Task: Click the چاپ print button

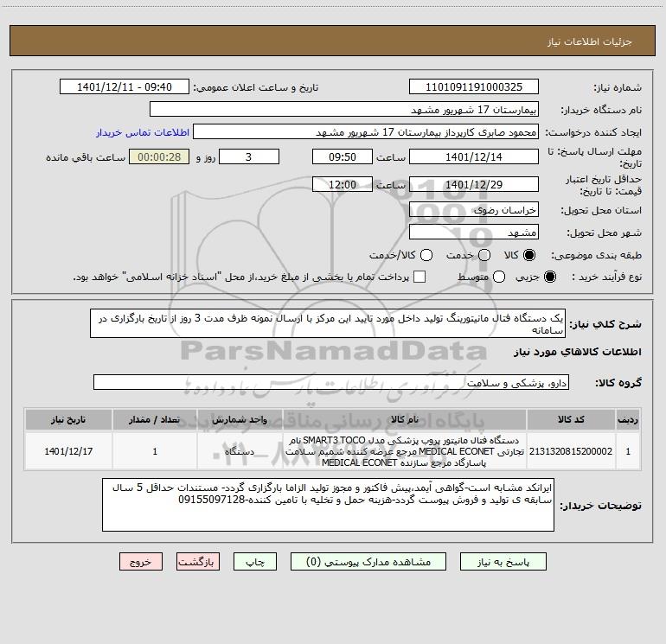Action: coord(255,562)
